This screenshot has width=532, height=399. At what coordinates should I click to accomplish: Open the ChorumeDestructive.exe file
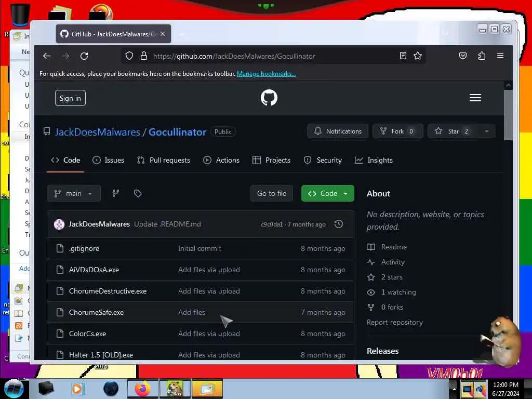pyautogui.click(x=108, y=291)
